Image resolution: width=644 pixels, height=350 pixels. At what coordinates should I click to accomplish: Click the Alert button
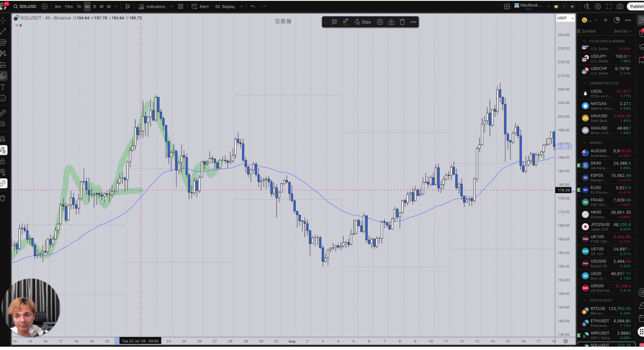[200, 6]
